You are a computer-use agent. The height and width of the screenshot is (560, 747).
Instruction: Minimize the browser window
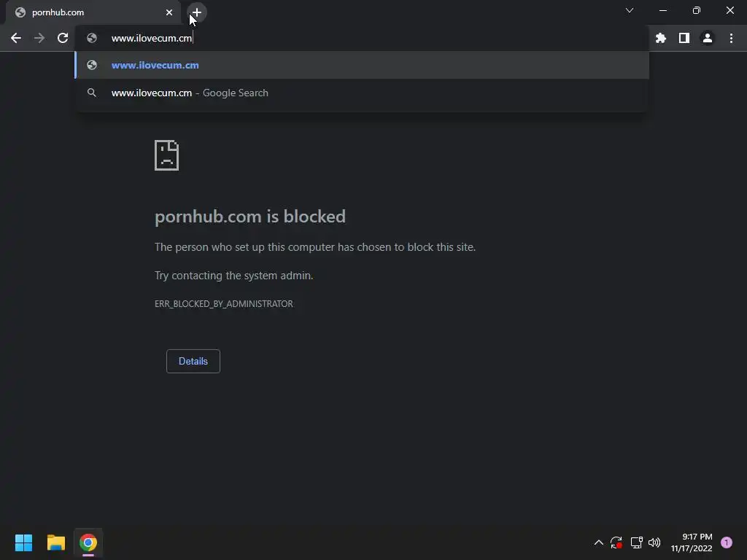coord(662,10)
